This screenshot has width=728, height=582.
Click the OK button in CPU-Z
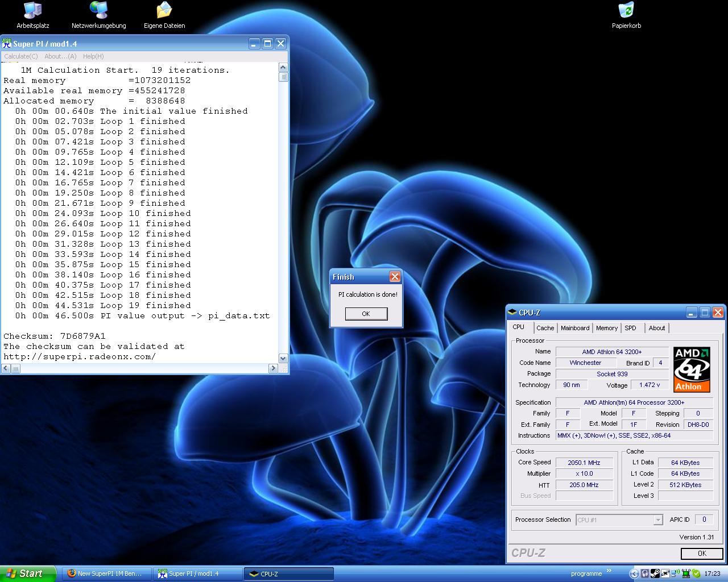click(x=702, y=553)
